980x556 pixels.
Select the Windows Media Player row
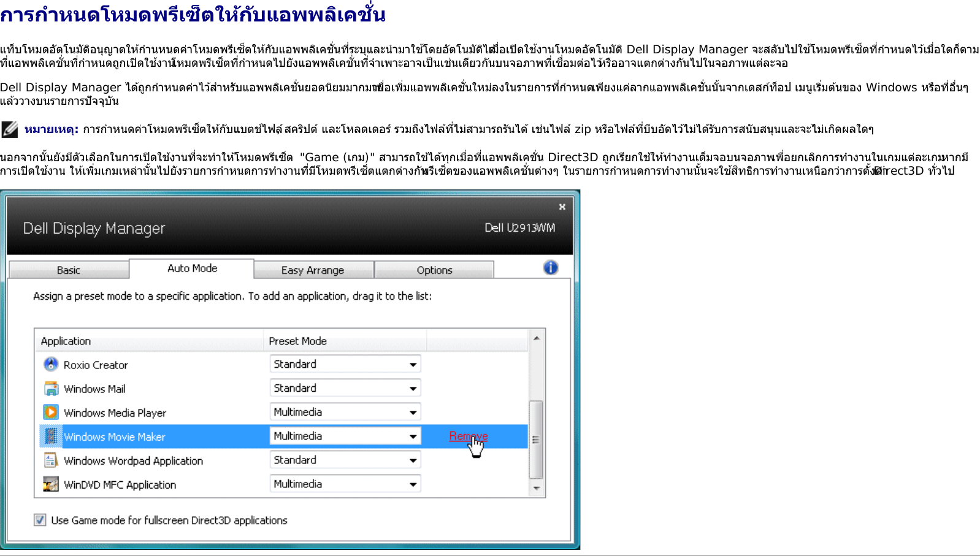(282, 412)
